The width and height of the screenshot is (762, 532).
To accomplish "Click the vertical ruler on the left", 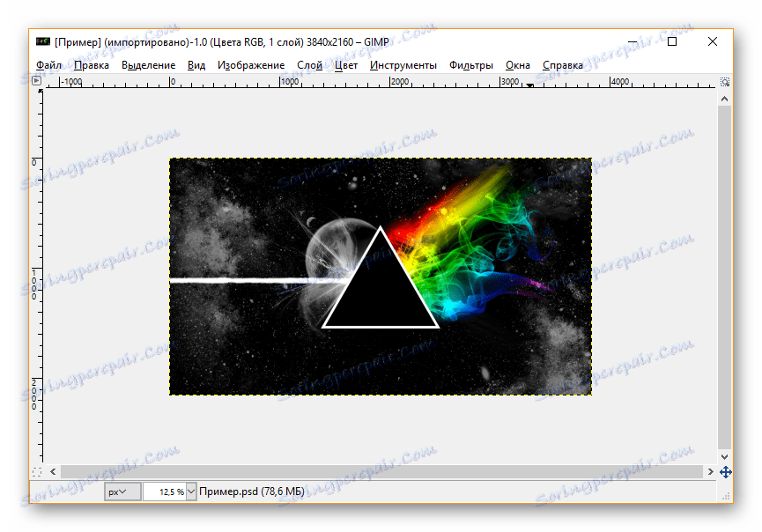I will (x=37, y=276).
